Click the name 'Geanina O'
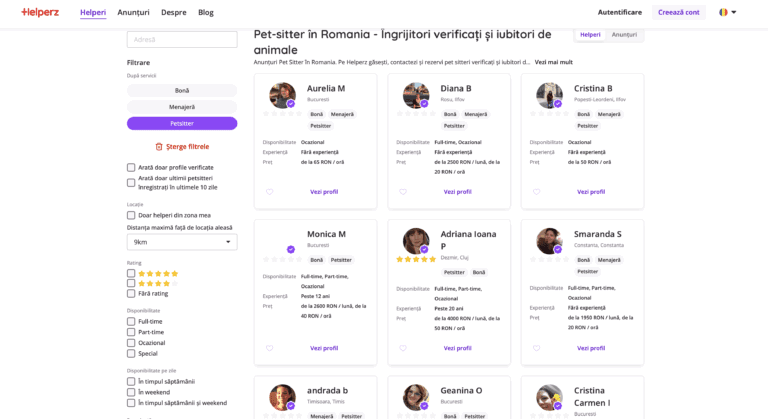The width and height of the screenshot is (768, 419). [461, 391]
